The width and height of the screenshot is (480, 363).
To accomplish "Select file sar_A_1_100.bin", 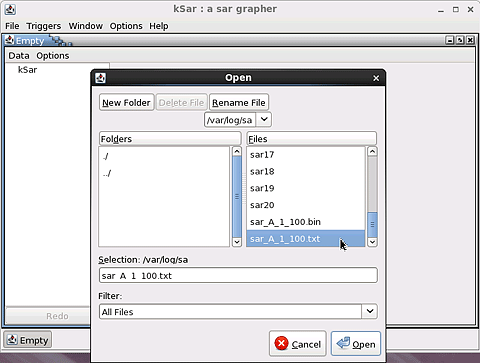I will (306, 222).
